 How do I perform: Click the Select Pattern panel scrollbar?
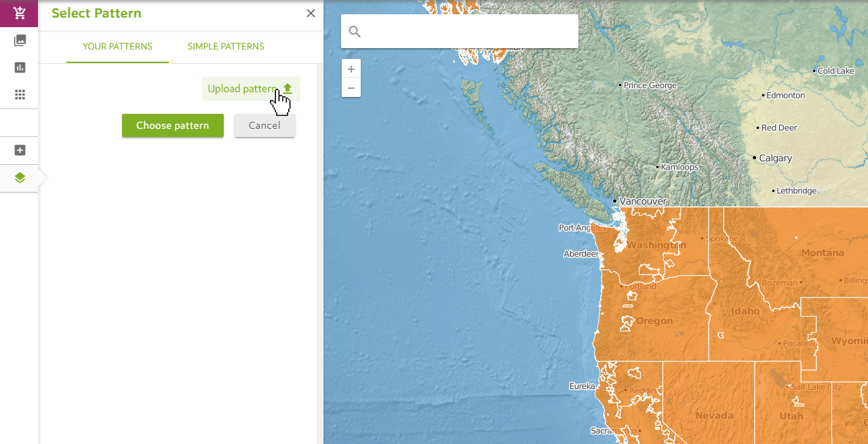tap(319, 252)
